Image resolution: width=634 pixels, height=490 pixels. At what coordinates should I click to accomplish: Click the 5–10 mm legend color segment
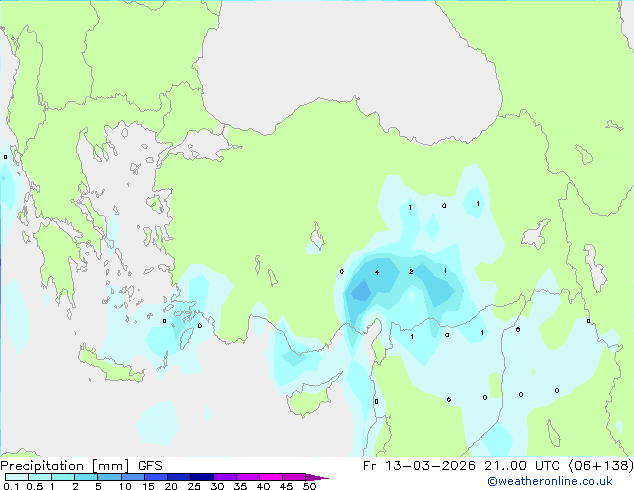pyautogui.click(x=109, y=477)
